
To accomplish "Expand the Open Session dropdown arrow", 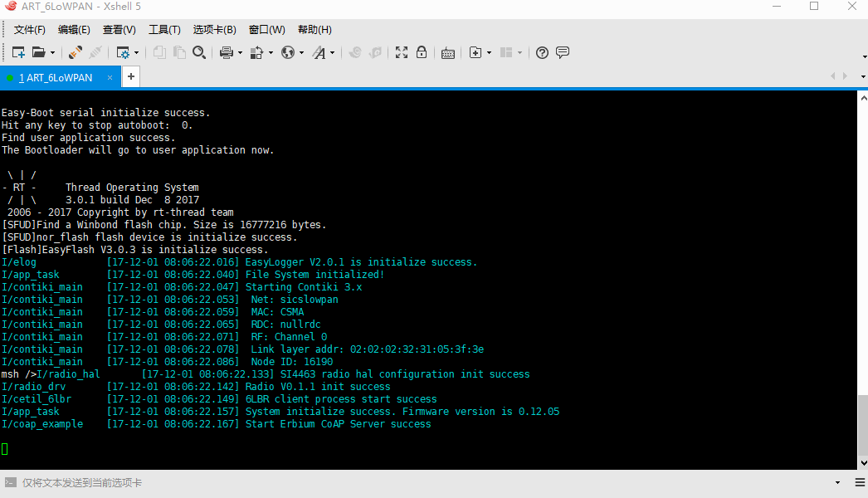I will point(52,52).
